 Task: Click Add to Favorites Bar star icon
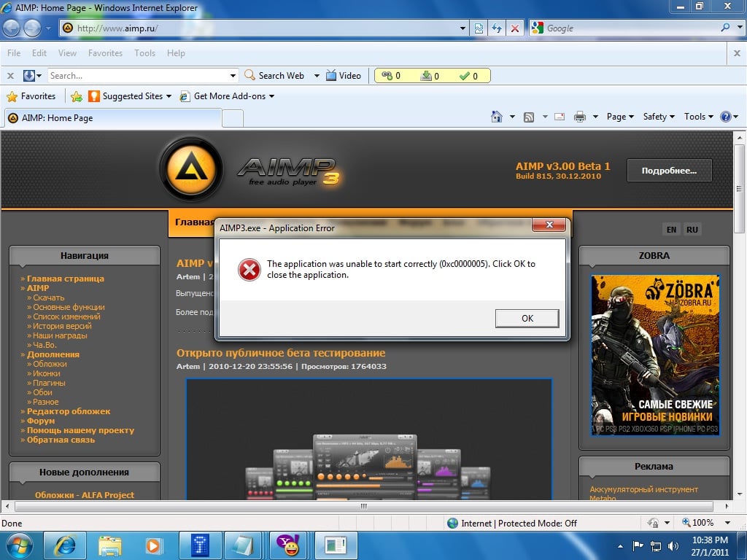click(76, 96)
